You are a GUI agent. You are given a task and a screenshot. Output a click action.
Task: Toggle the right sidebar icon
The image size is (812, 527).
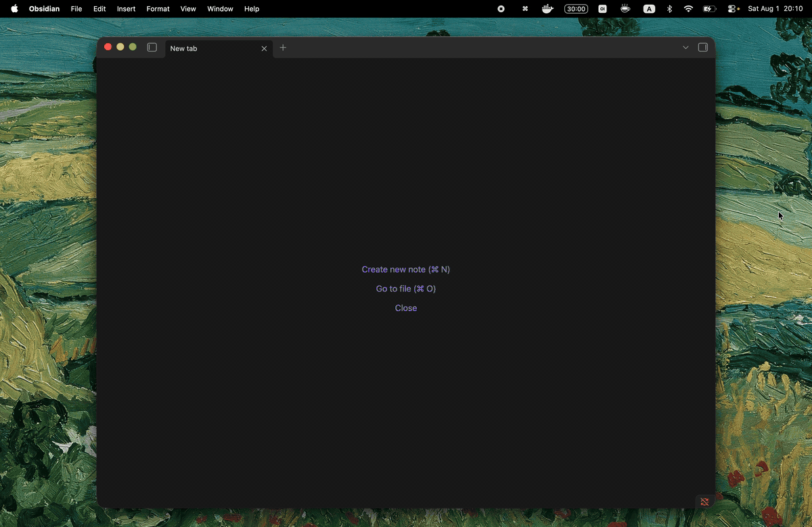pyautogui.click(x=703, y=47)
